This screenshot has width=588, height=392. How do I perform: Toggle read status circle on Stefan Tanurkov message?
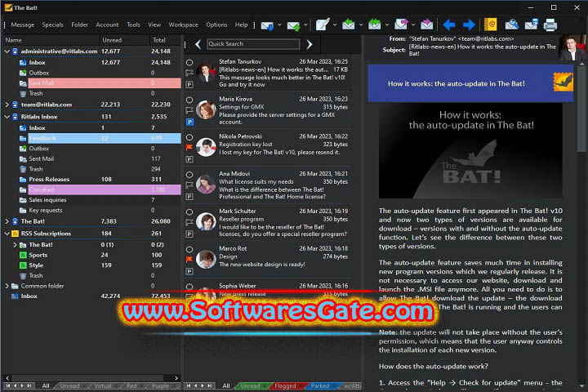(x=189, y=63)
